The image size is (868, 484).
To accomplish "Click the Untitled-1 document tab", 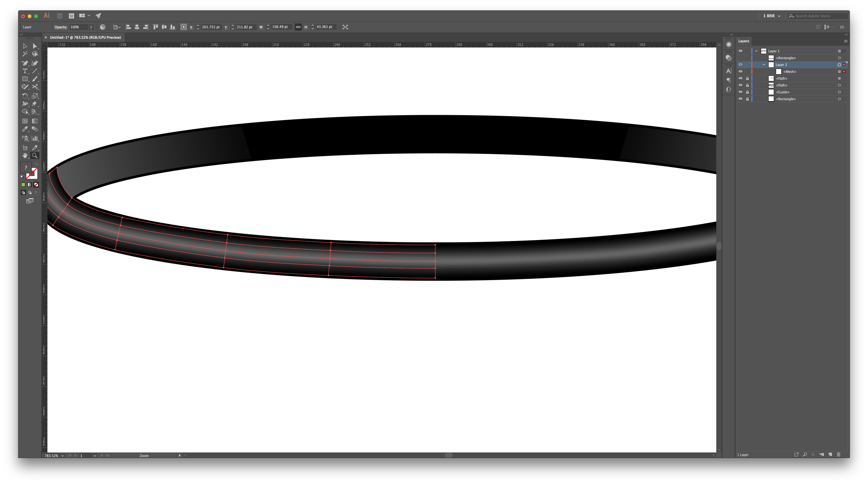I will coord(85,37).
